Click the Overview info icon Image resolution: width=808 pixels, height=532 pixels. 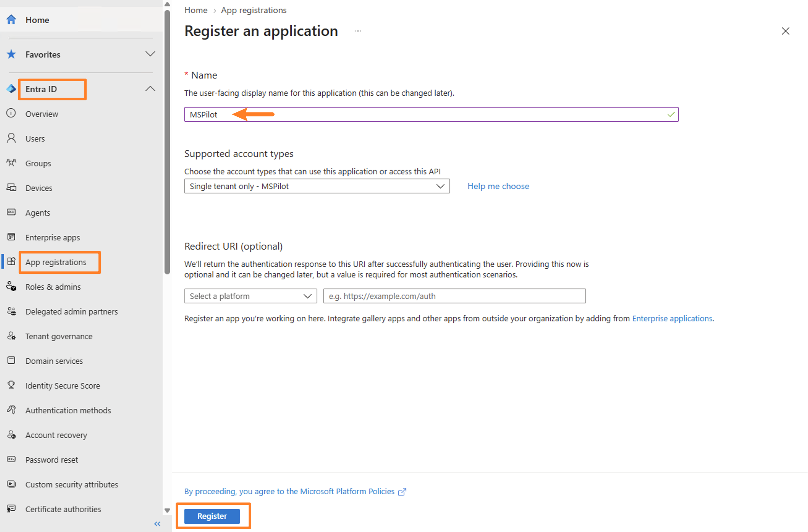point(11,113)
